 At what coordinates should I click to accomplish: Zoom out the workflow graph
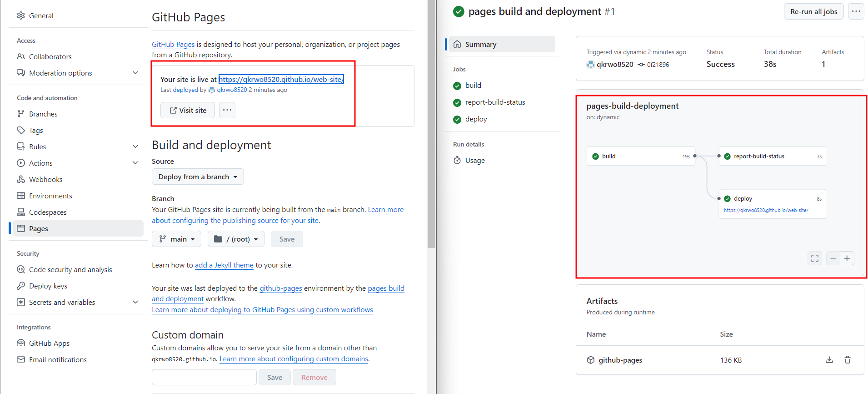[833, 258]
